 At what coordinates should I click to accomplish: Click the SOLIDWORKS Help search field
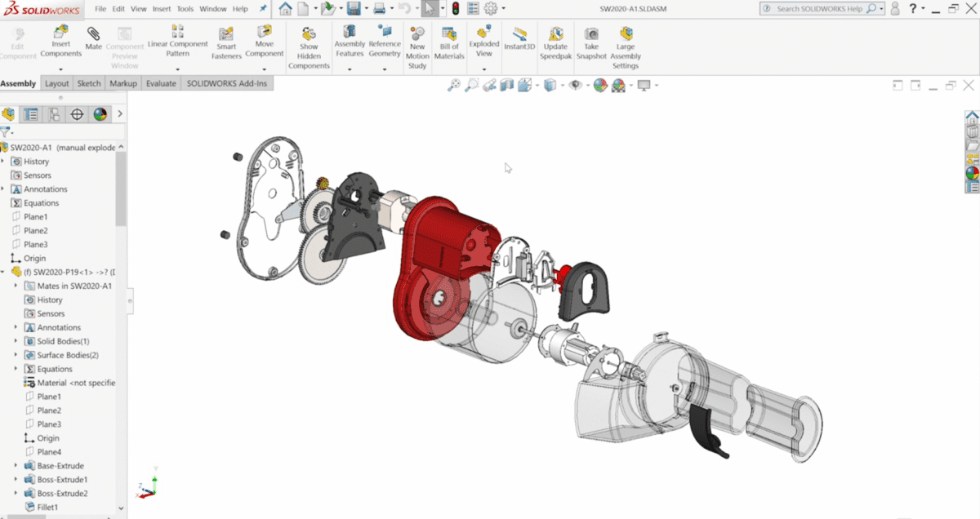point(821,7)
